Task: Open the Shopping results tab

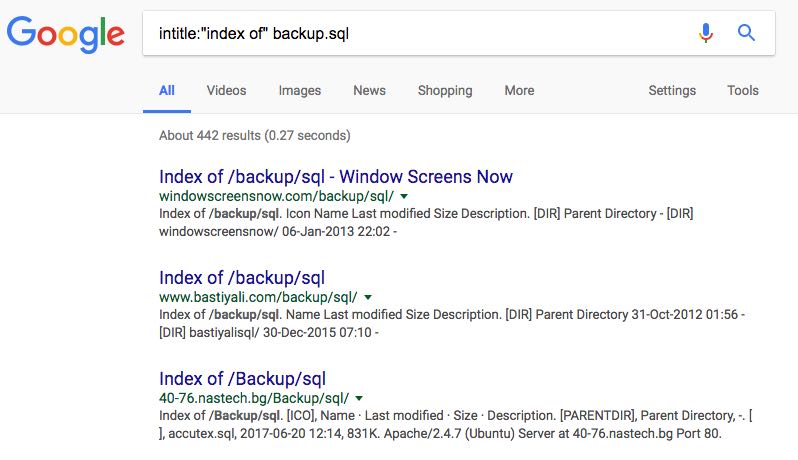Action: point(445,91)
